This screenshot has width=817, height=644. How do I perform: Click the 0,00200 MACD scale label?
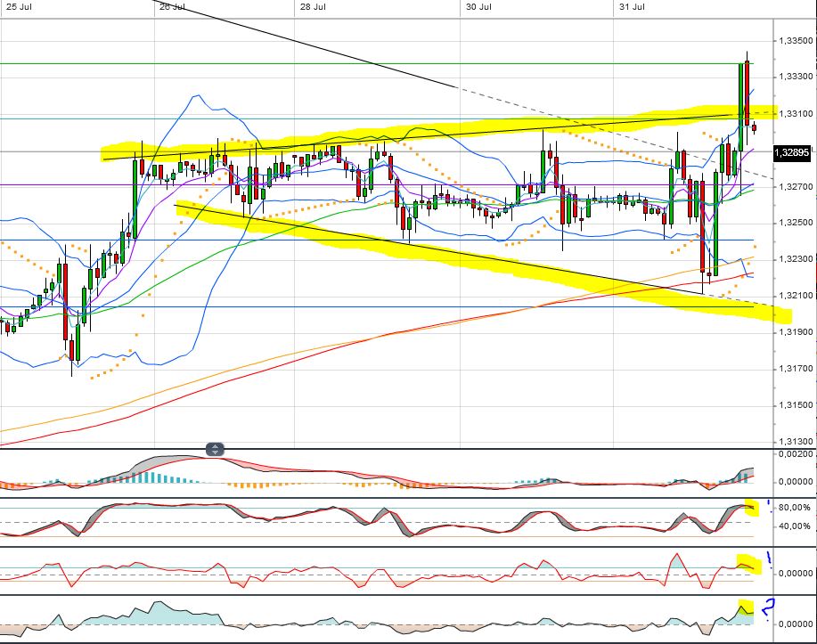pyautogui.click(x=796, y=454)
